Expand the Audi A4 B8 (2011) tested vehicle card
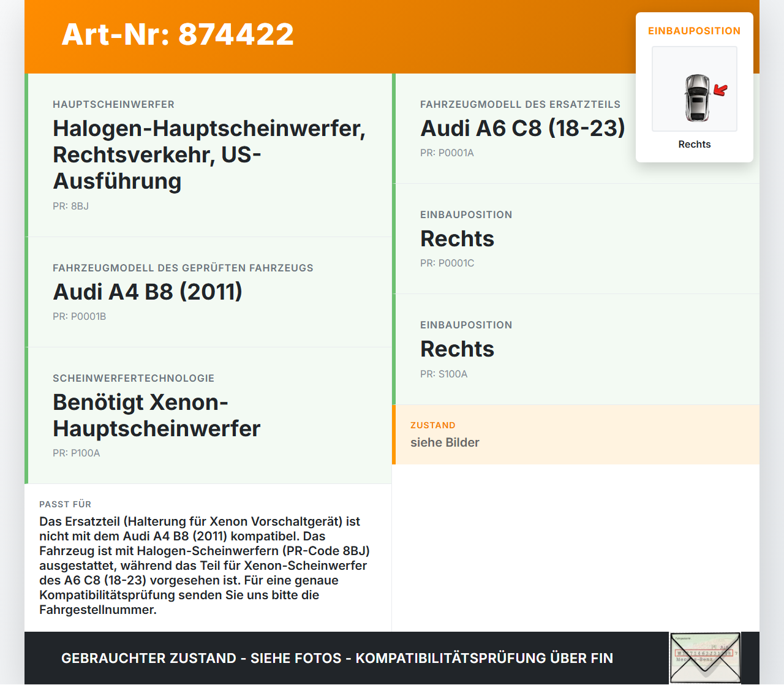This screenshot has height=685, width=784. pyautogui.click(x=208, y=292)
